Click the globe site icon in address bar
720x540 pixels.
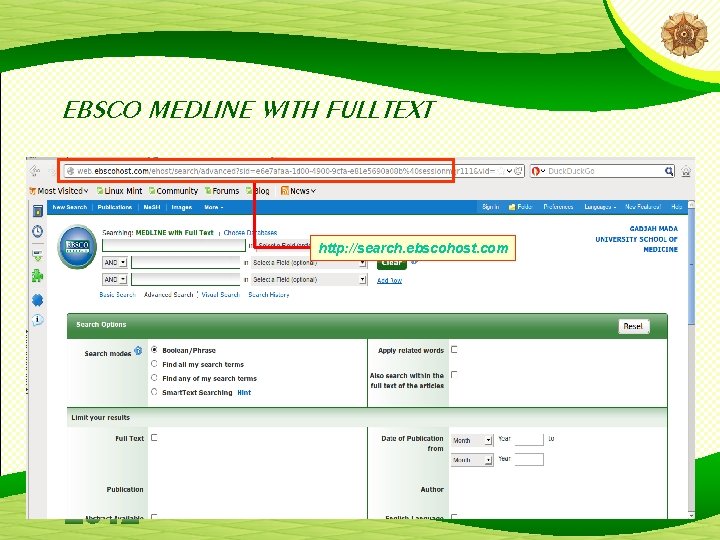click(70, 171)
